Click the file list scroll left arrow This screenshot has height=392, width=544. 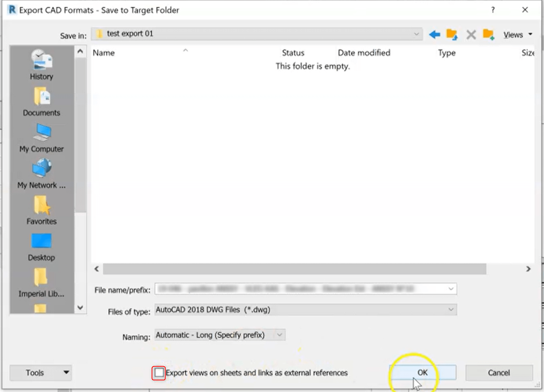pos(97,269)
